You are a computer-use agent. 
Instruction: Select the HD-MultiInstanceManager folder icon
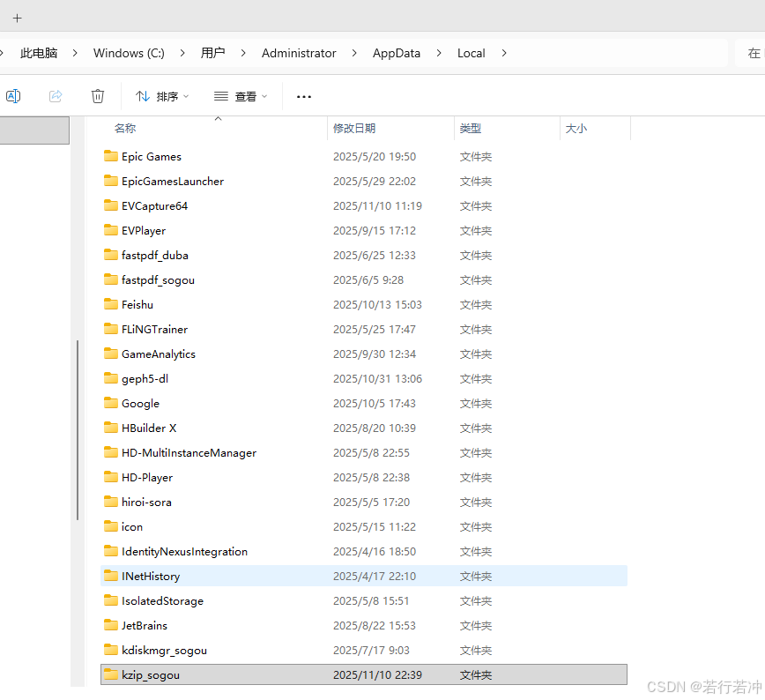click(111, 452)
